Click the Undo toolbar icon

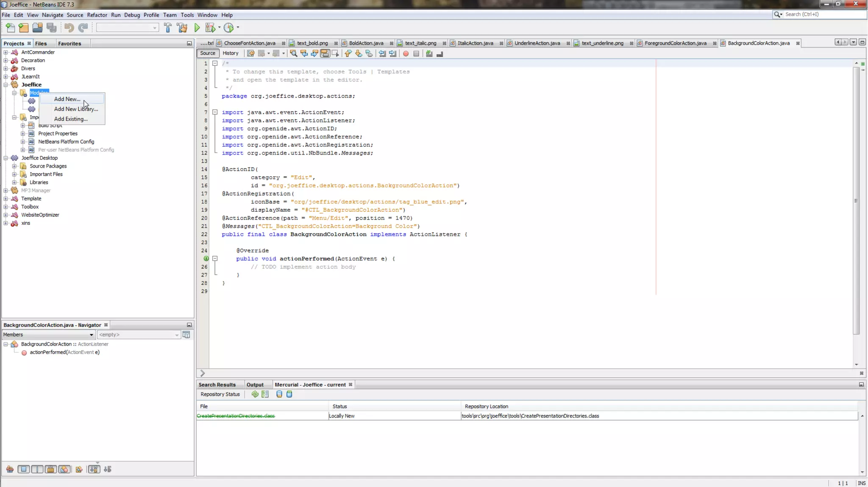pyautogui.click(x=69, y=28)
